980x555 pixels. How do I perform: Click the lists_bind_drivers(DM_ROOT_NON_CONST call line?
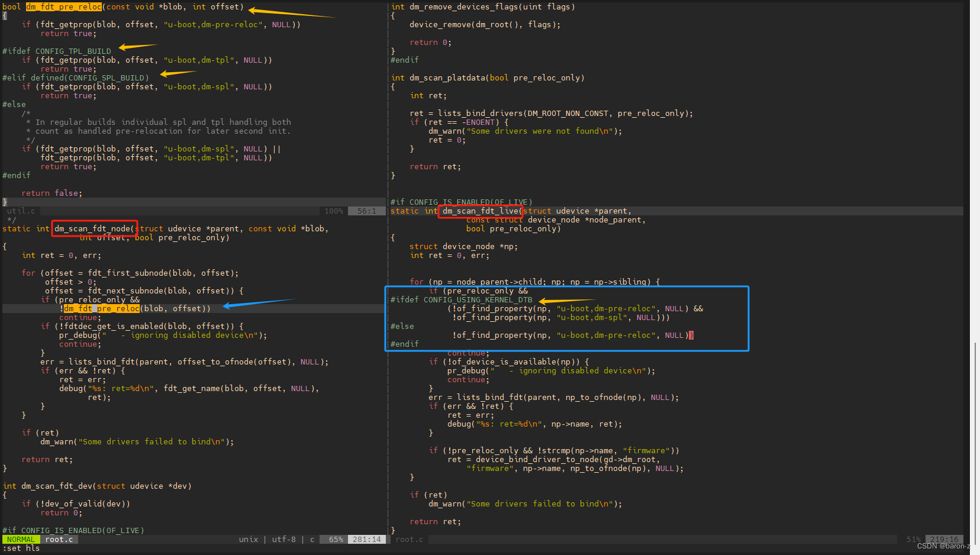pos(552,113)
